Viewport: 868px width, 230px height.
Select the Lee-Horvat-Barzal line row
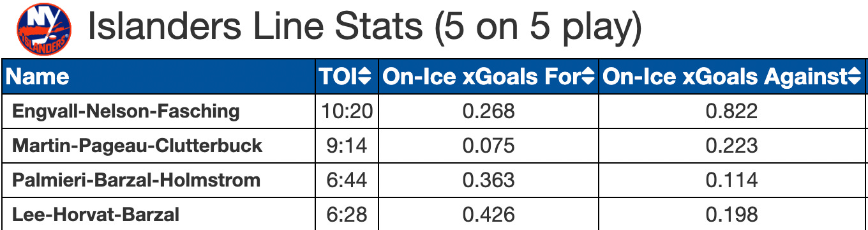tap(434, 213)
